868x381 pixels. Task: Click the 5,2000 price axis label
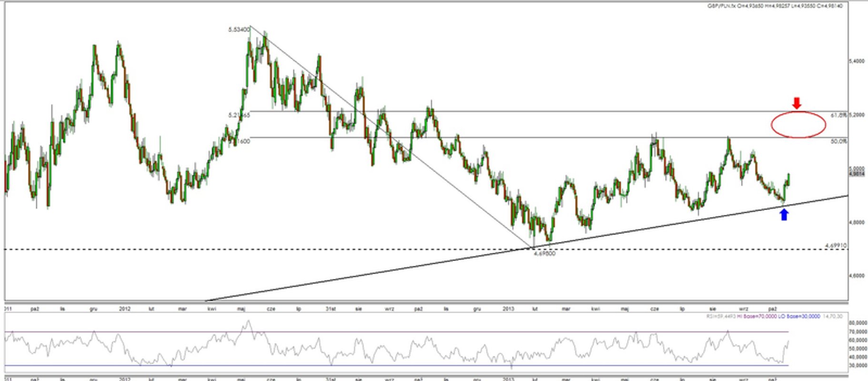point(857,115)
